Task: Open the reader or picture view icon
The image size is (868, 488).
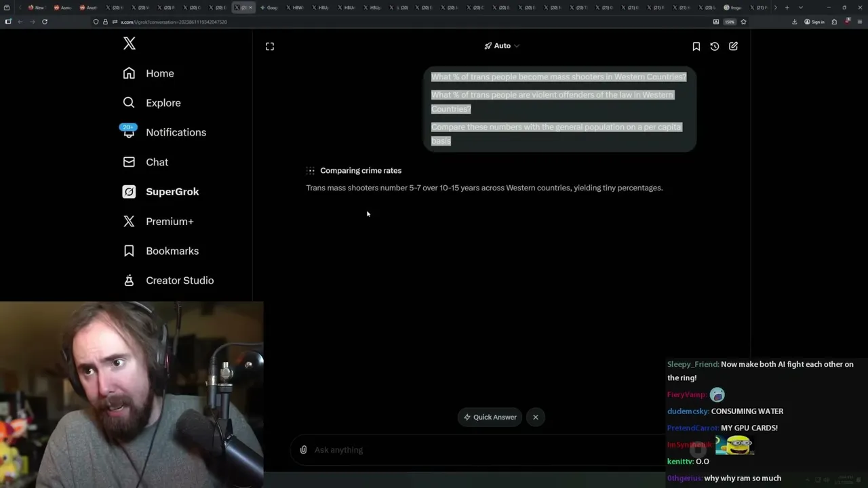Action: pyautogui.click(x=716, y=22)
